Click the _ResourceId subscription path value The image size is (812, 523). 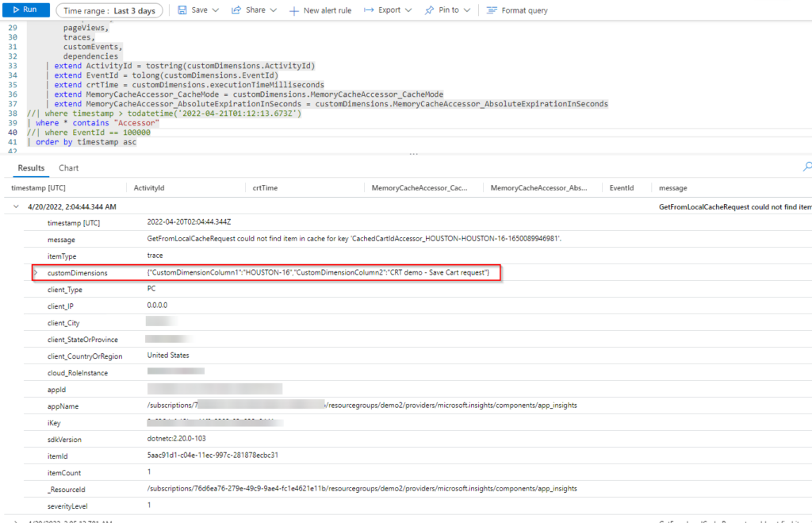click(x=362, y=489)
